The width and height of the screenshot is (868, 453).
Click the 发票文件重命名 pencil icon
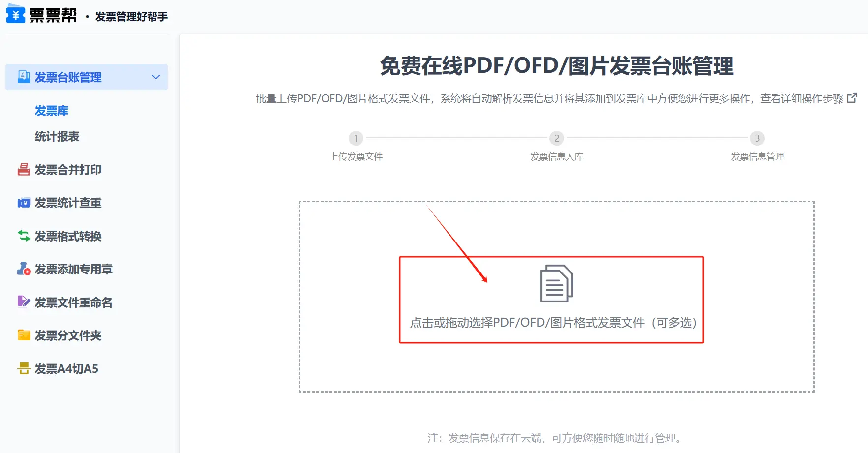click(x=24, y=302)
